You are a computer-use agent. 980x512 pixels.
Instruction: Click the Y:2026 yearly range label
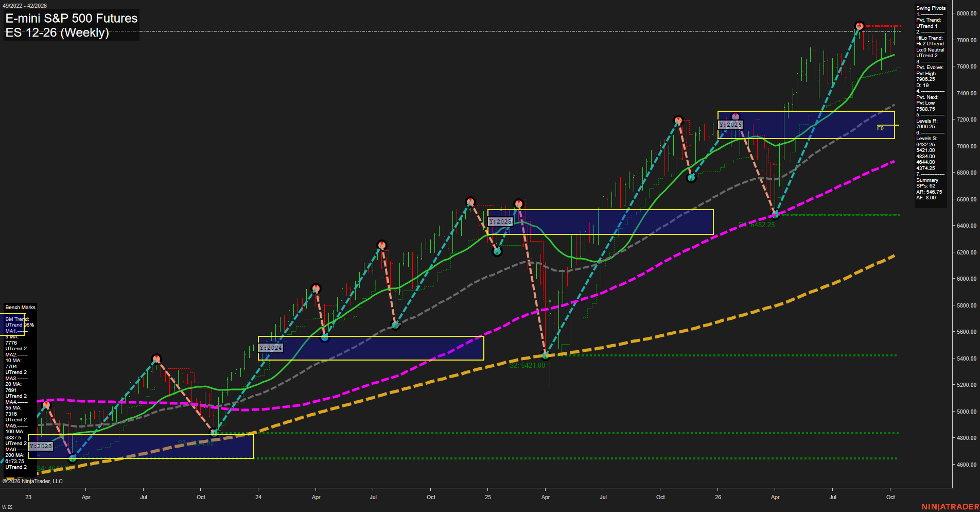[730, 125]
